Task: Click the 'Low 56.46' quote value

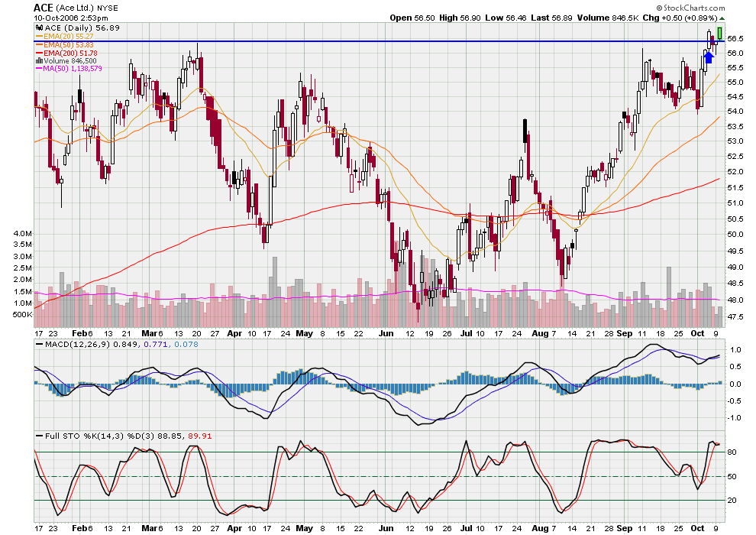Action: tap(506, 18)
